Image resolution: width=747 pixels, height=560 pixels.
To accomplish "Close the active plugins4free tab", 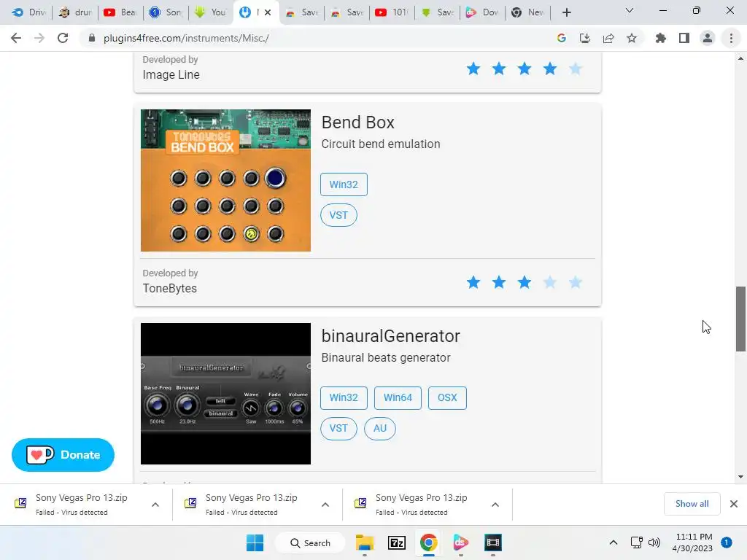I will coord(268,12).
